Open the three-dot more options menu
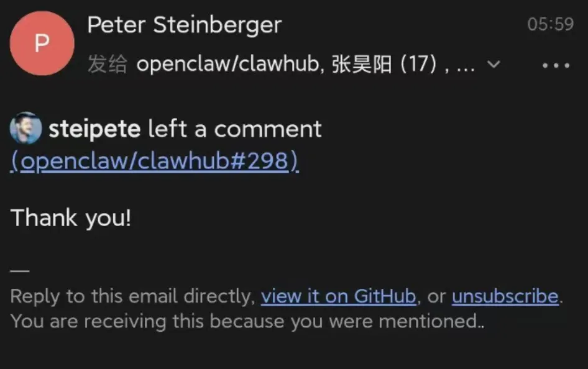 pos(556,65)
